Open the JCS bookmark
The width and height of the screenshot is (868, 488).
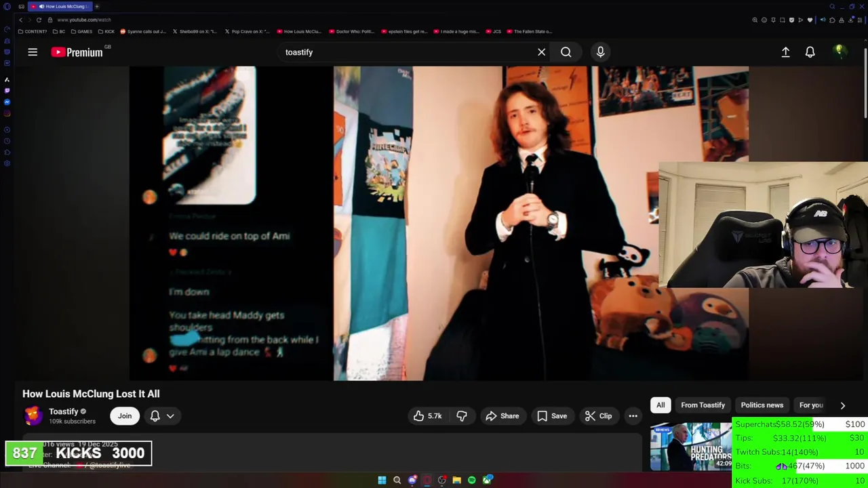(x=494, y=31)
